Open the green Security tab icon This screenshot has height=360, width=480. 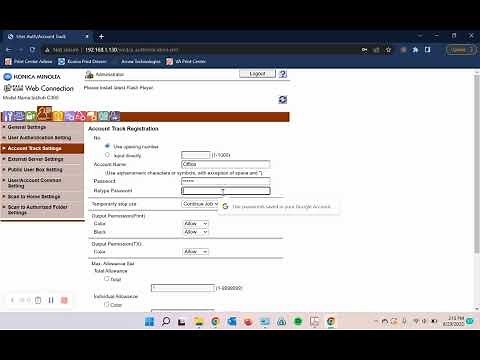point(31,116)
